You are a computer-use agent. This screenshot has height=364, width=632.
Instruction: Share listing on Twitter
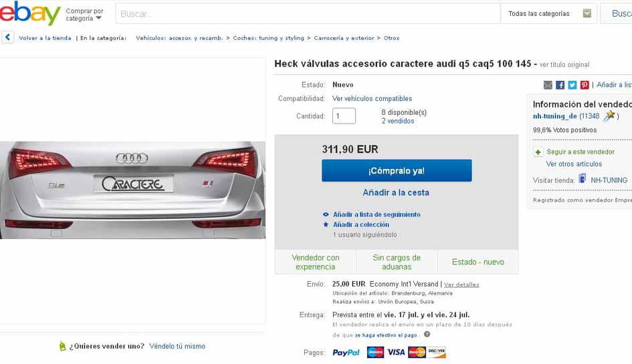(x=572, y=85)
